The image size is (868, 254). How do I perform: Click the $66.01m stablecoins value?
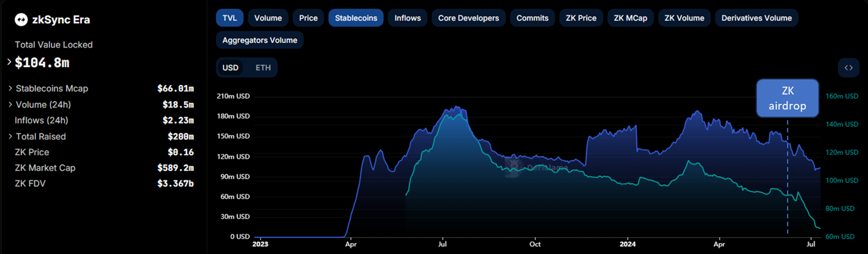tap(176, 89)
